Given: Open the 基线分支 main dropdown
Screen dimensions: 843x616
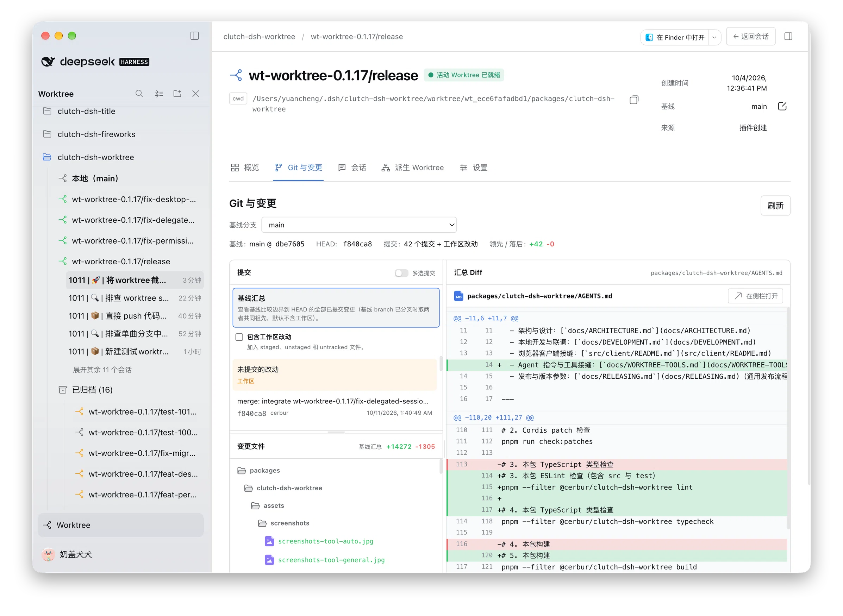Looking at the screenshot, I should tap(359, 225).
